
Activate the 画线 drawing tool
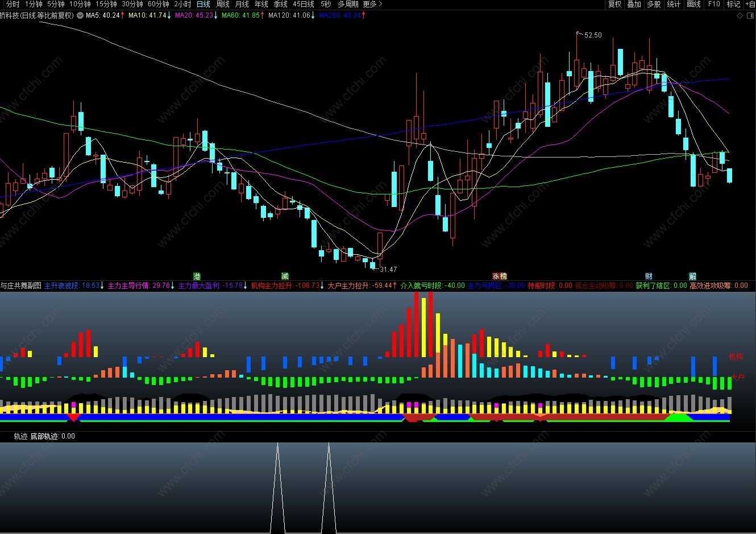pos(693,4)
